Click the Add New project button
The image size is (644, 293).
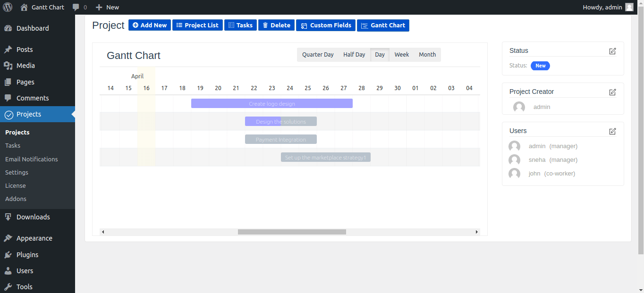tap(149, 25)
